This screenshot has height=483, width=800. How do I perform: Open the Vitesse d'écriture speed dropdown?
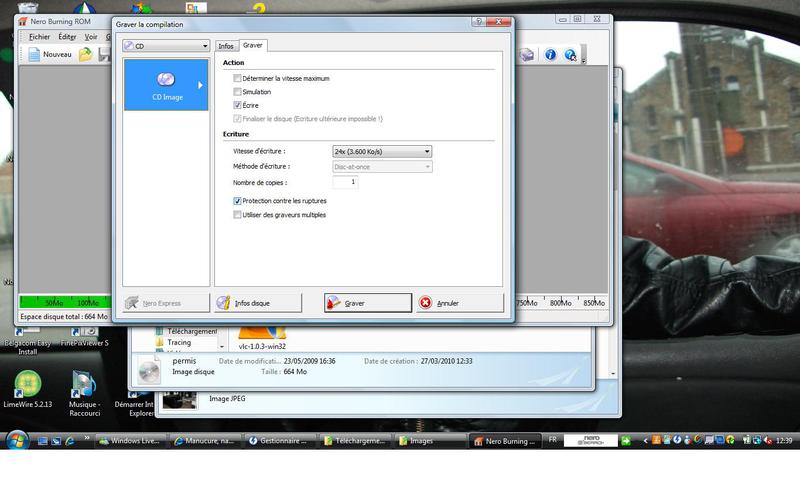pos(382,151)
